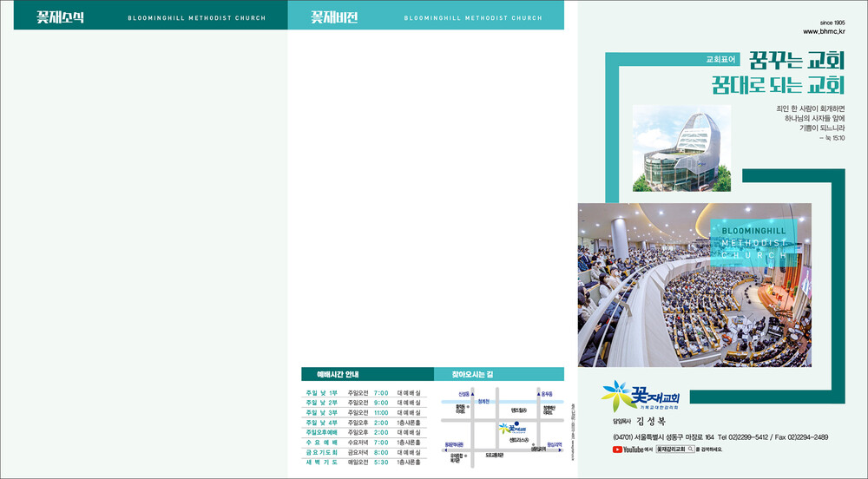Click the church building exterior photo
The image size is (868, 479).
(681, 148)
